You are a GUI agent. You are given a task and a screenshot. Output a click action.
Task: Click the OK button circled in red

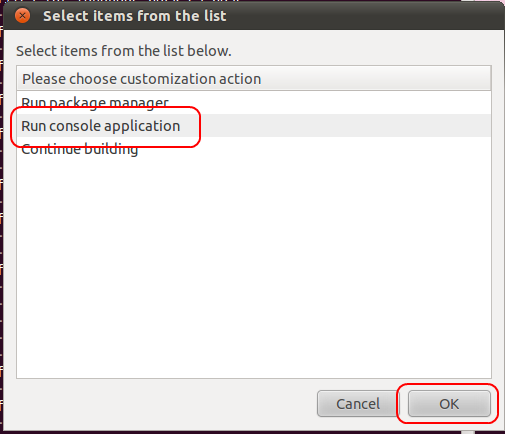pos(449,404)
